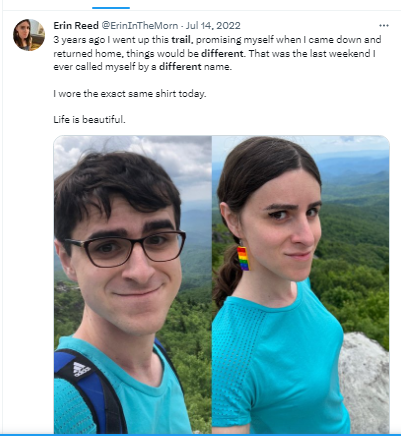This screenshot has height=436, width=401.
Task: Click the rainbow earring in the right photo
Action: (x=243, y=258)
